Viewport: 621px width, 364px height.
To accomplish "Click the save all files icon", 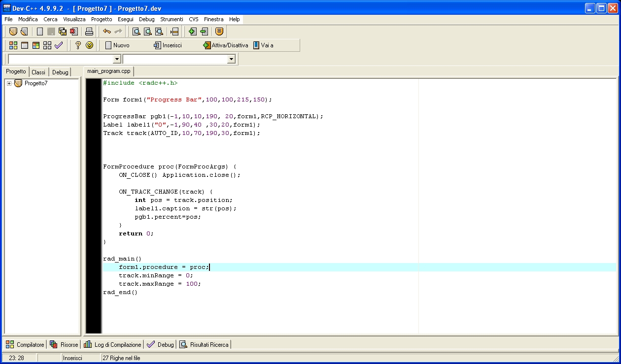I will click(x=63, y=32).
